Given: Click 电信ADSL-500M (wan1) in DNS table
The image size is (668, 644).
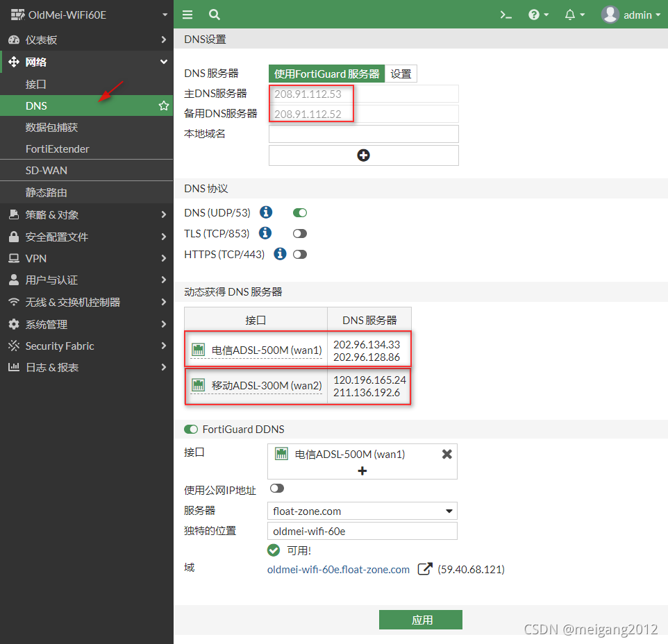Looking at the screenshot, I should (x=267, y=350).
